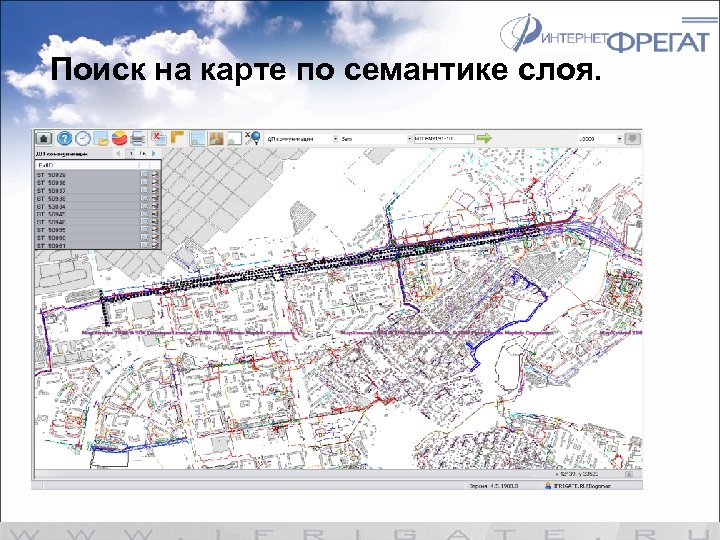Open the pie chart thematic icon
The width and height of the screenshot is (720, 540).
click(119, 138)
